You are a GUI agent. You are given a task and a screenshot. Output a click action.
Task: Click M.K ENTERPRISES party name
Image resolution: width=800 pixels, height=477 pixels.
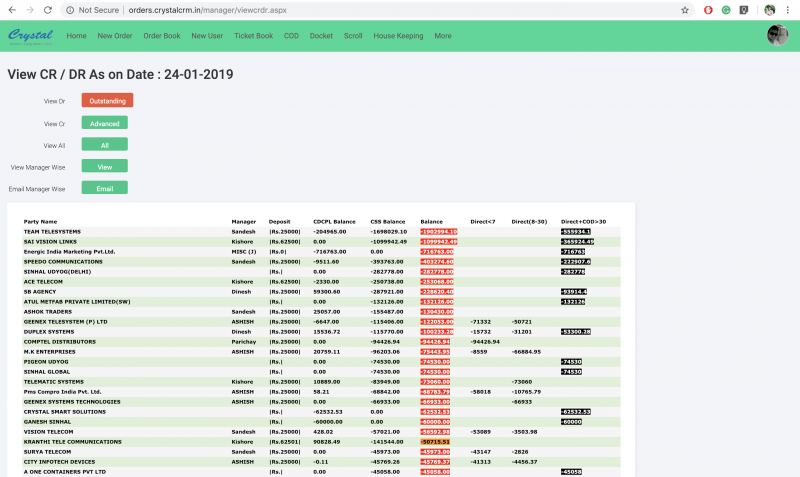[49, 352]
